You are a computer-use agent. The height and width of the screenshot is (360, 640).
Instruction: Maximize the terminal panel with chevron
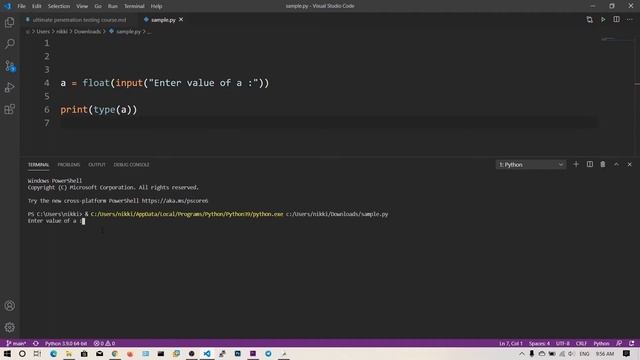pos(616,164)
